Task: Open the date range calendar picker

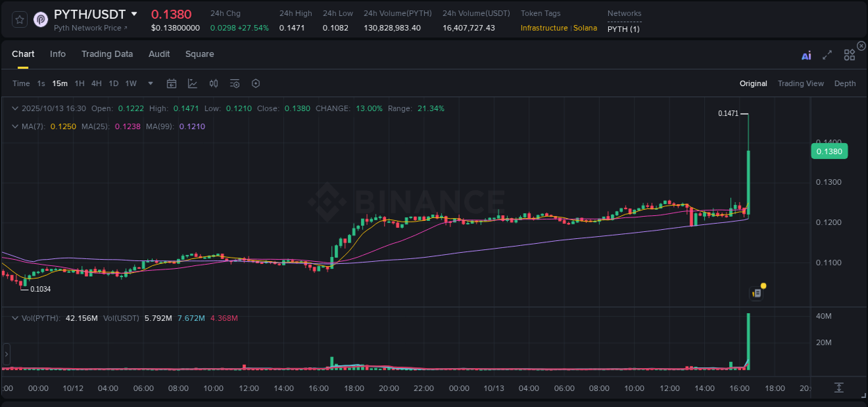Action: coord(172,83)
